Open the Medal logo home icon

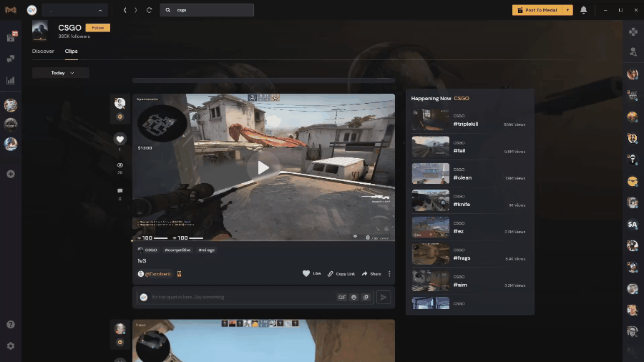(x=10, y=10)
